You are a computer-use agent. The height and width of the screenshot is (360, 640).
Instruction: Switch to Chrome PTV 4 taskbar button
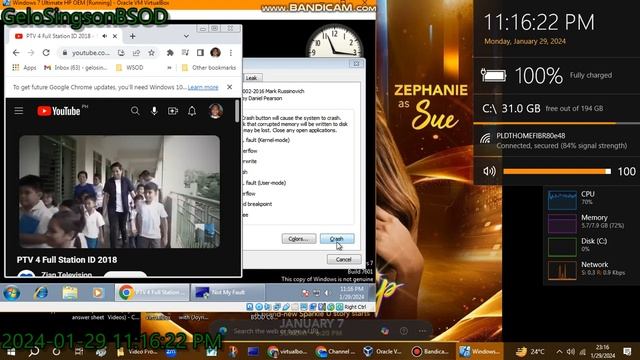point(151,293)
